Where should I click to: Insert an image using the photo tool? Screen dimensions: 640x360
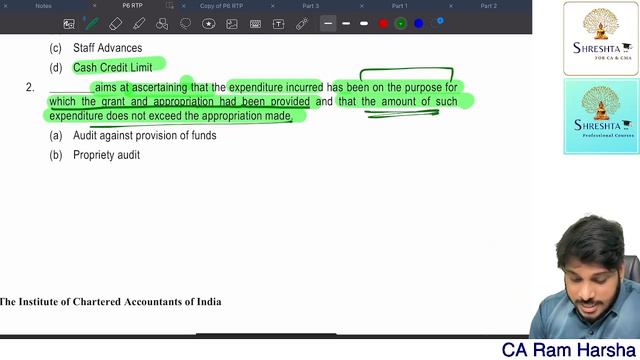[x=232, y=24]
